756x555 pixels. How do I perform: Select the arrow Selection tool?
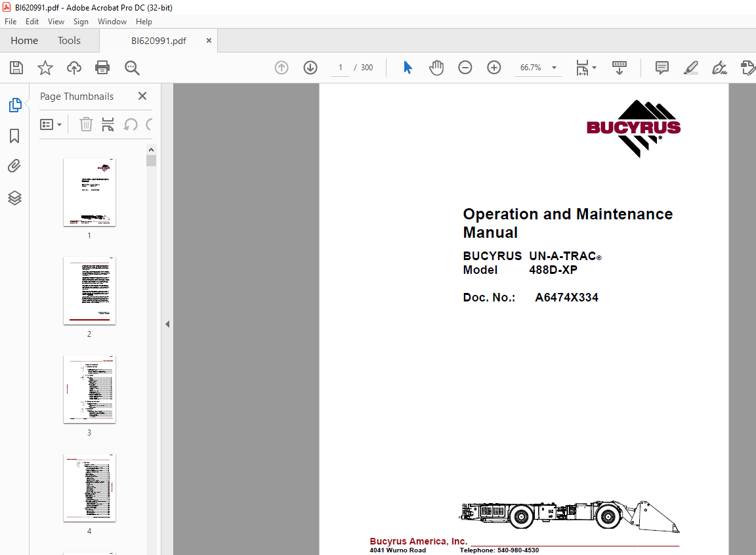(408, 68)
